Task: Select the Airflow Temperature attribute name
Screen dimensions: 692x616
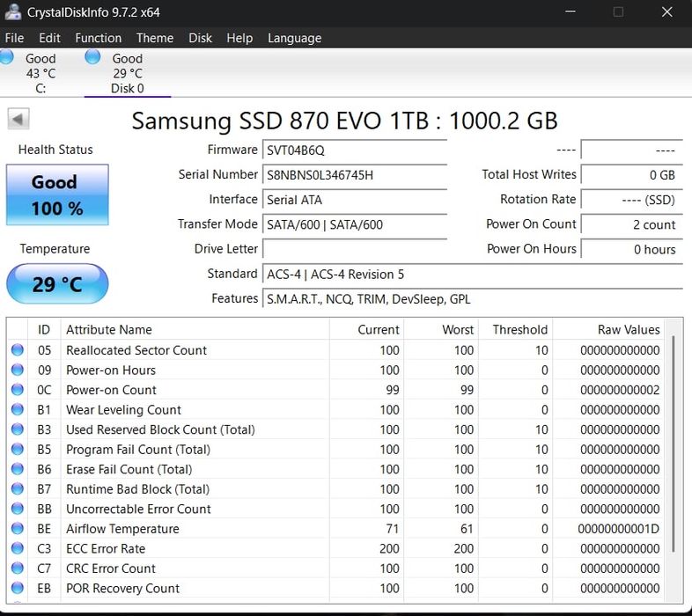Action: coord(122,529)
